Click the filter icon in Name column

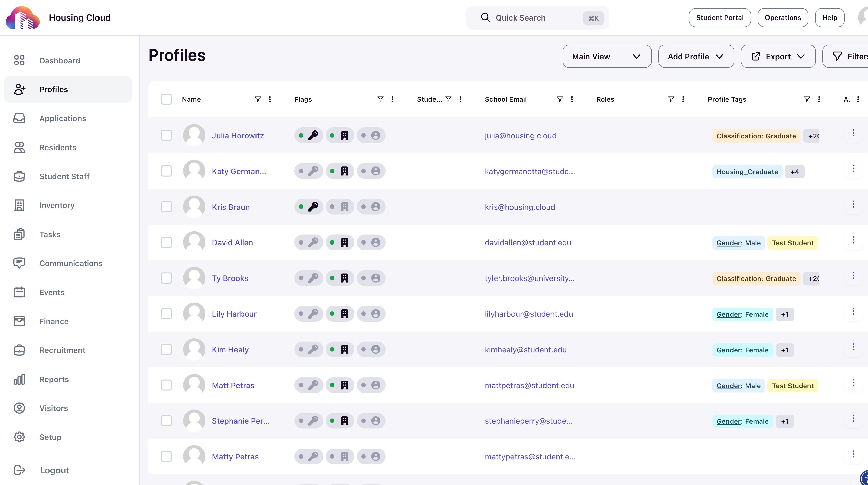[258, 99]
